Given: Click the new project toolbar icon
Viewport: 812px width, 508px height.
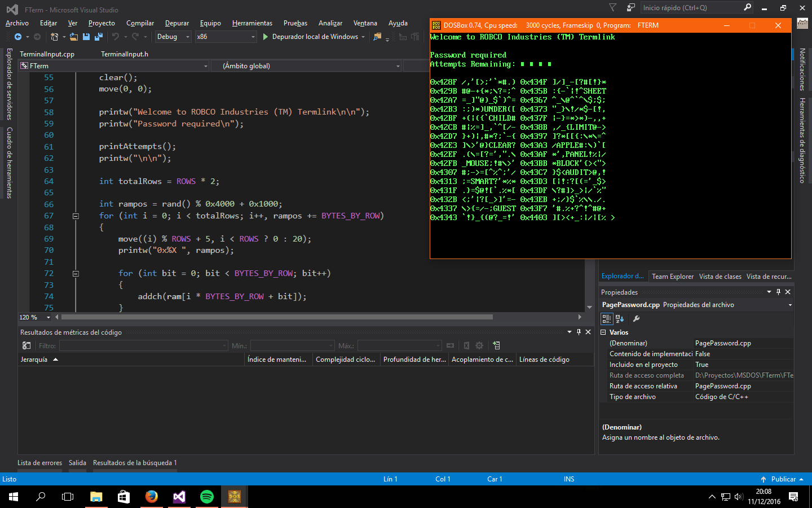Looking at the screenshot, I should [x=55, y=37].
